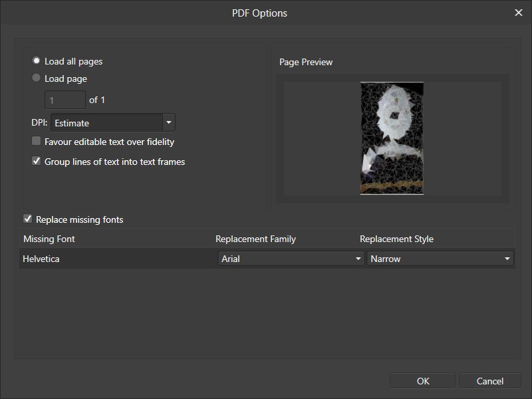
Task: Select the Helvetica missing font row
Action: 267,259
